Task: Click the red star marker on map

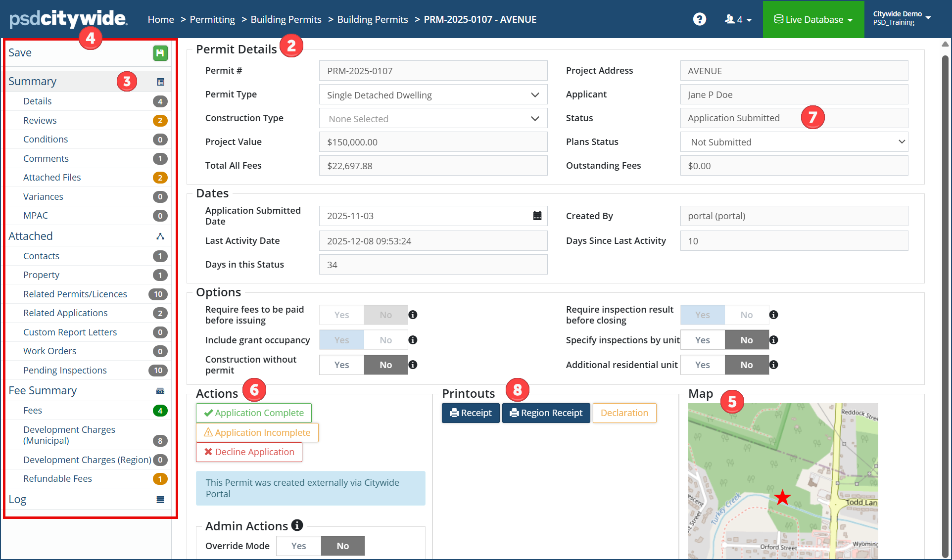Action: tap(782, 497)
